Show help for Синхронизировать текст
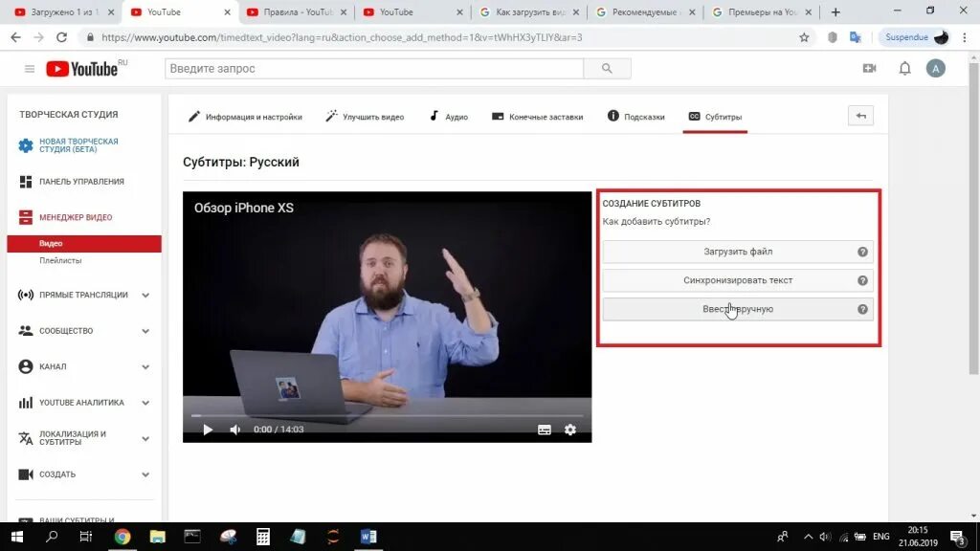The width and height of the screenshot is (980, 551). 862,280
